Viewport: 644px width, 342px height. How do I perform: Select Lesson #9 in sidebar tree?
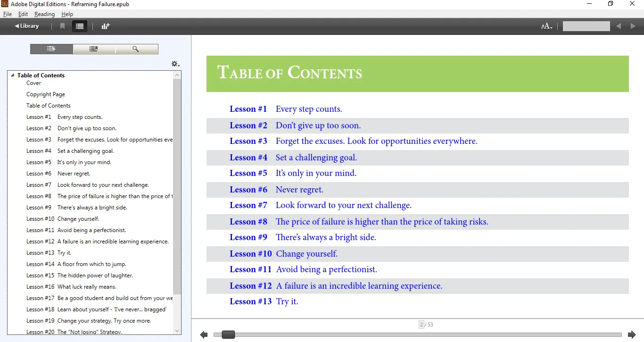click(x=77, y=208)
